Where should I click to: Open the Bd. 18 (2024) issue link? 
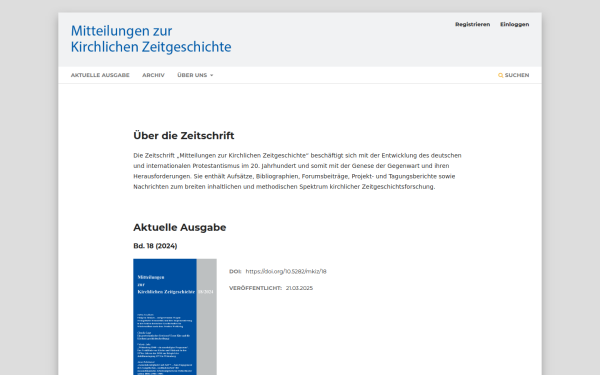pos(155,246)
